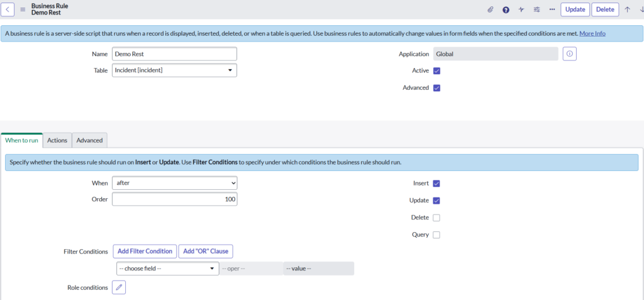
Task: Expand the When dropdown set to after
Action: point(174,183)
